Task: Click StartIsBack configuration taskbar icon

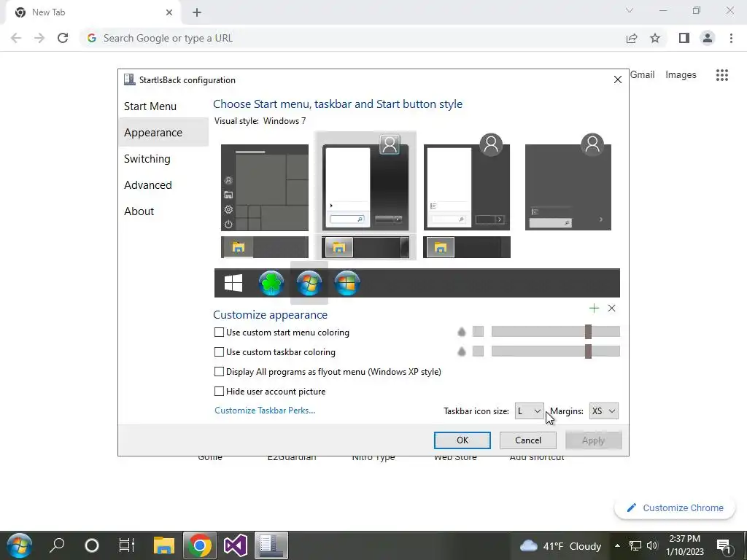Action: point(271,545)
